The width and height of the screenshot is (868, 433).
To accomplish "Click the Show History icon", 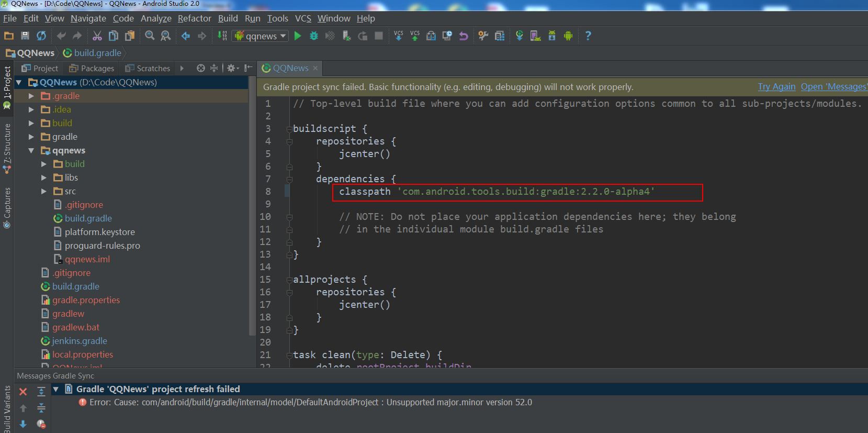I will pos(447,36).
